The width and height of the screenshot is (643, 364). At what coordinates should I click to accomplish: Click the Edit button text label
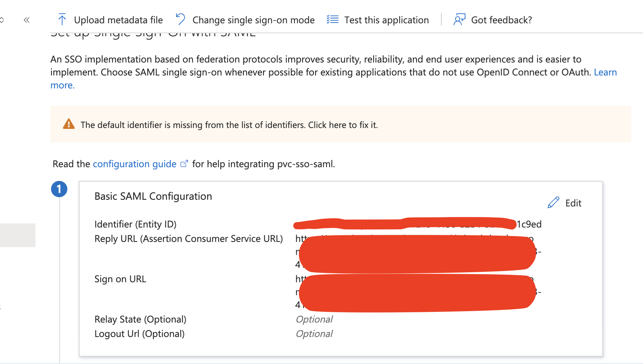tap(573, 203)
